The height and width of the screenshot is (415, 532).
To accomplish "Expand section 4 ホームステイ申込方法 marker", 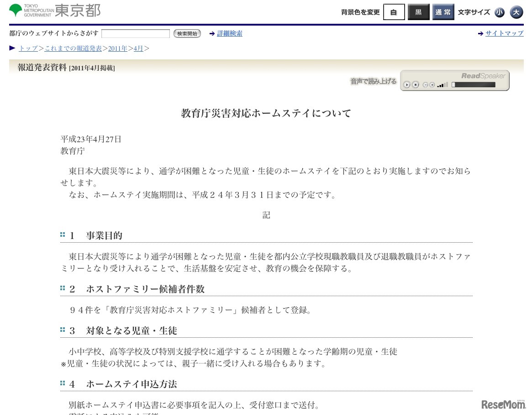I will [x=63, y=383].
